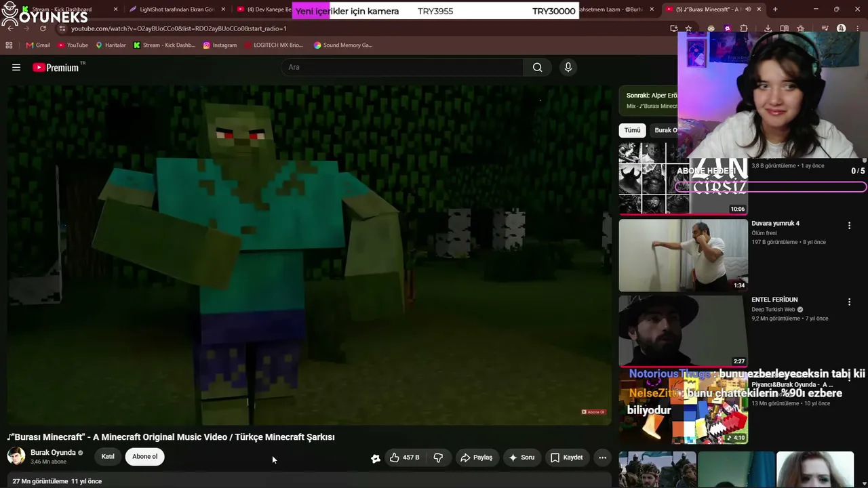Open the ENTEL FERİDUN video thumbnail
This screenshot has width=868, height=488.
point(684,331)
